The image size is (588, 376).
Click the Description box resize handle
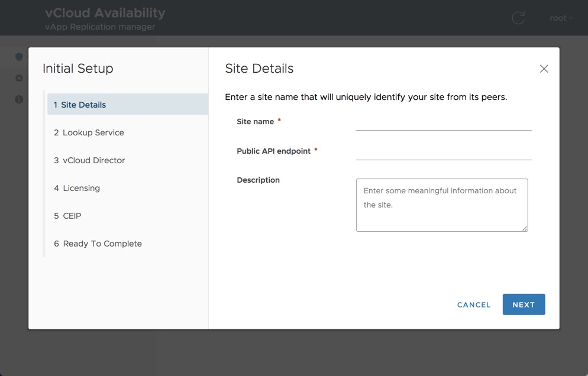[x=525, y=228]
